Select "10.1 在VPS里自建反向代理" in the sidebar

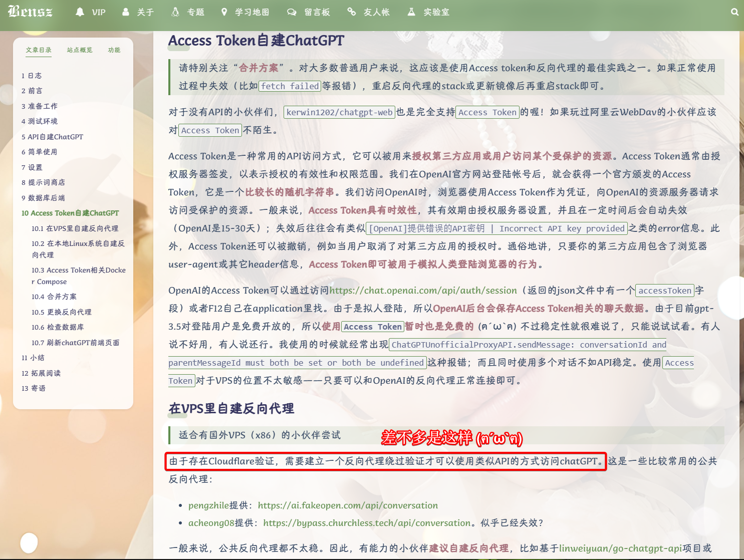(74, 228)
